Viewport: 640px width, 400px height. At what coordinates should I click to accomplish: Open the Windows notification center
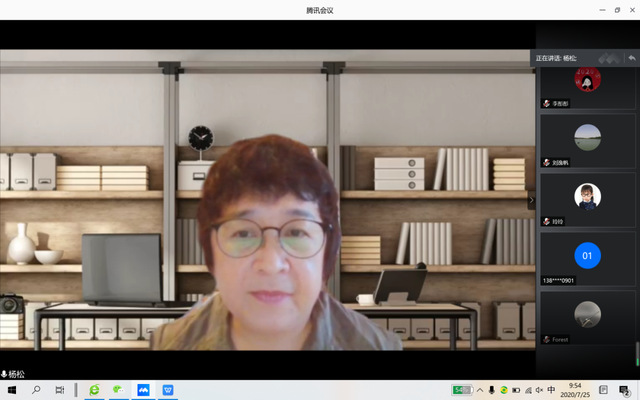[x=627, y=390]
